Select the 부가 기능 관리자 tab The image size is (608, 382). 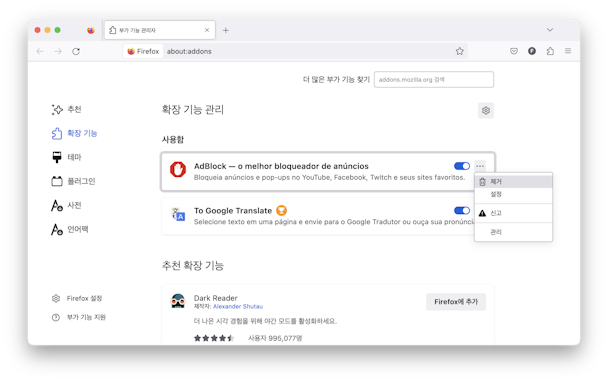pos(160,30)
